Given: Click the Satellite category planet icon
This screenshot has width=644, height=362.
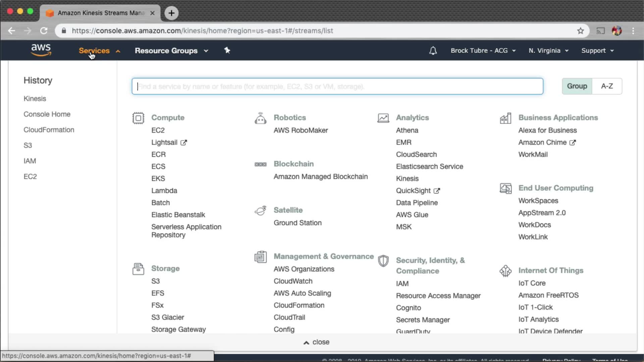Looking at the screenshot, I should coord(260,210).
